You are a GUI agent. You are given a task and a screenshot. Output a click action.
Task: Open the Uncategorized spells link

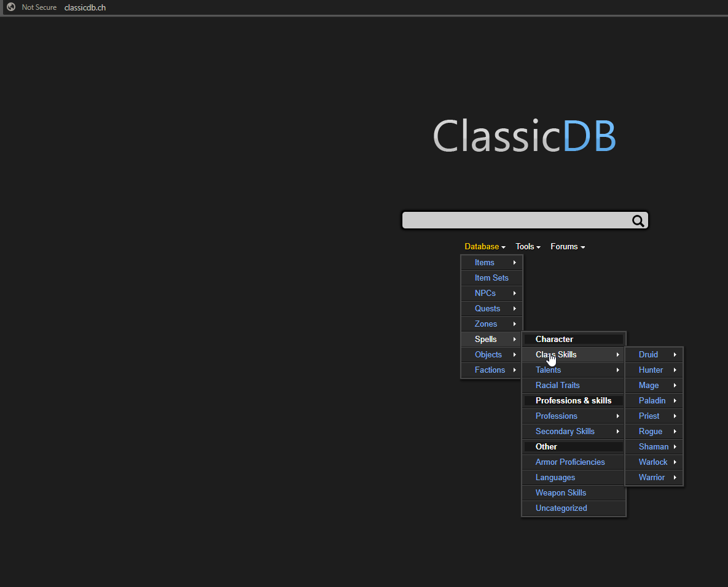point(574,508)
